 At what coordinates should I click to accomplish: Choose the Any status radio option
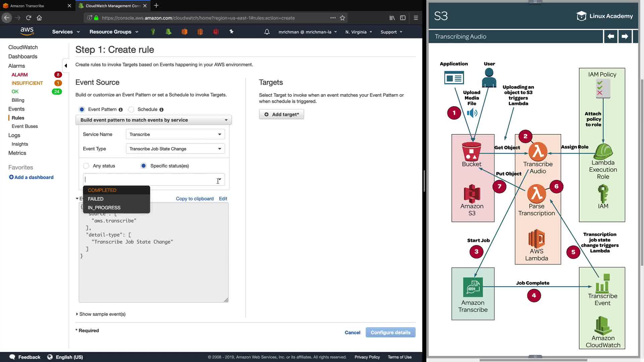(x=86, y=166)
